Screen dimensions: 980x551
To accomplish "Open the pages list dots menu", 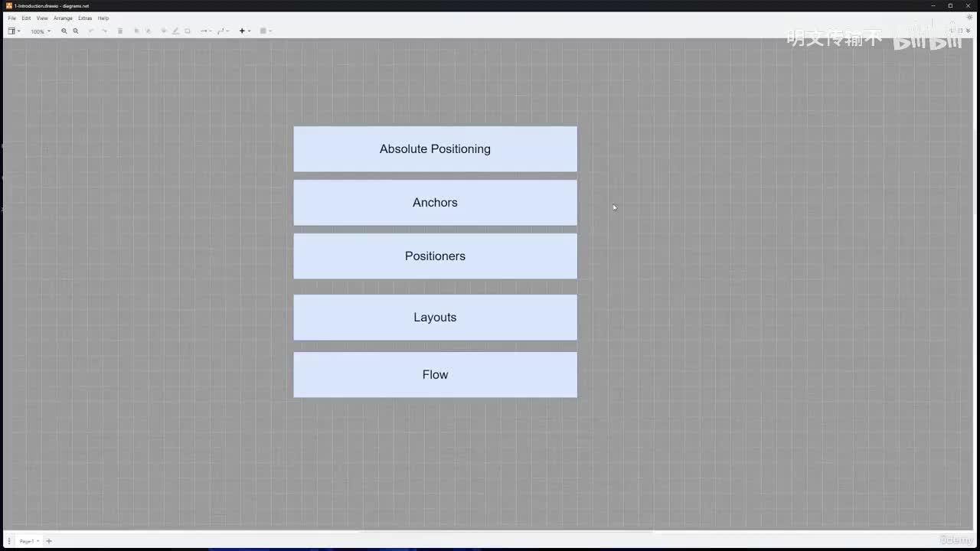I will pyautogui.click(x=9, y=541).
